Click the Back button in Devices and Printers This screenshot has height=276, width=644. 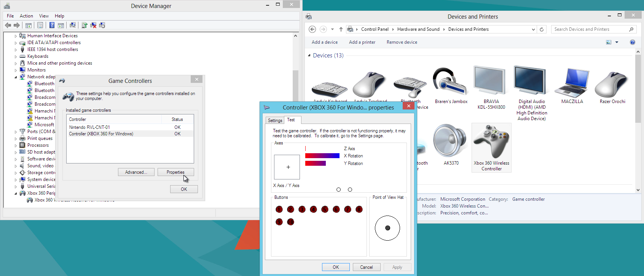pyautogui.click(x=312, y=29)
